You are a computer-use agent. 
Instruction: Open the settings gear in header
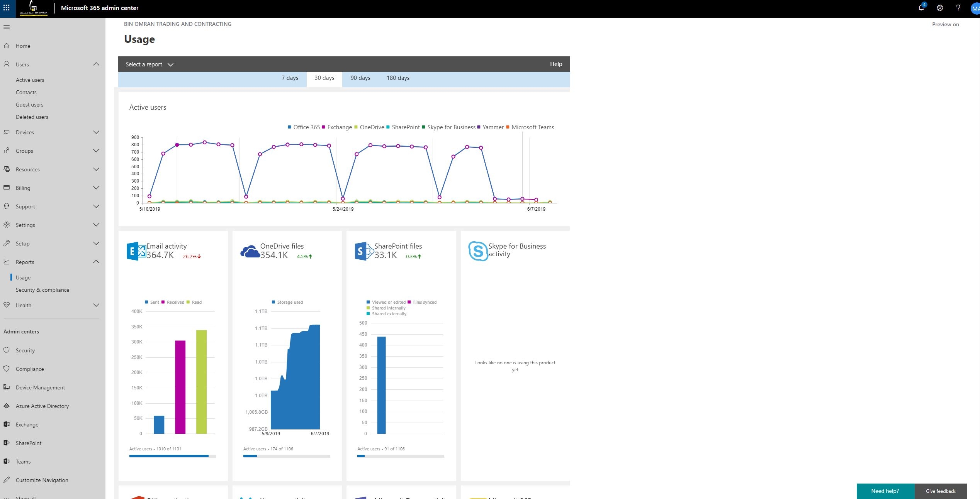point(940,8)
